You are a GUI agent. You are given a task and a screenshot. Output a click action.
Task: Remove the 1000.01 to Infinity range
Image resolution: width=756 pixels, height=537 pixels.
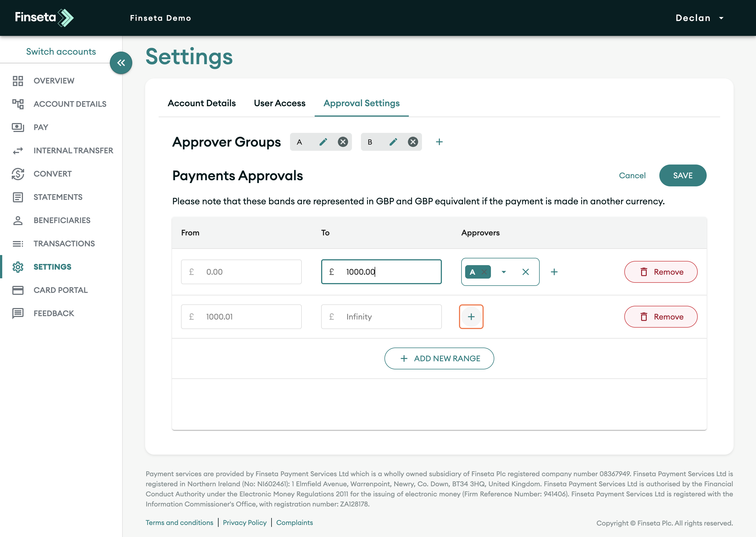[660, 316]
